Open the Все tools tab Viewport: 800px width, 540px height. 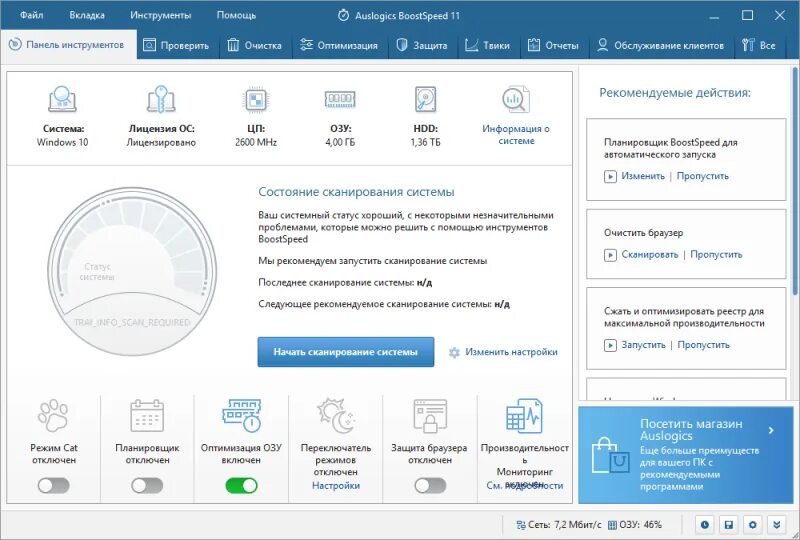click(x=758, y=45)
